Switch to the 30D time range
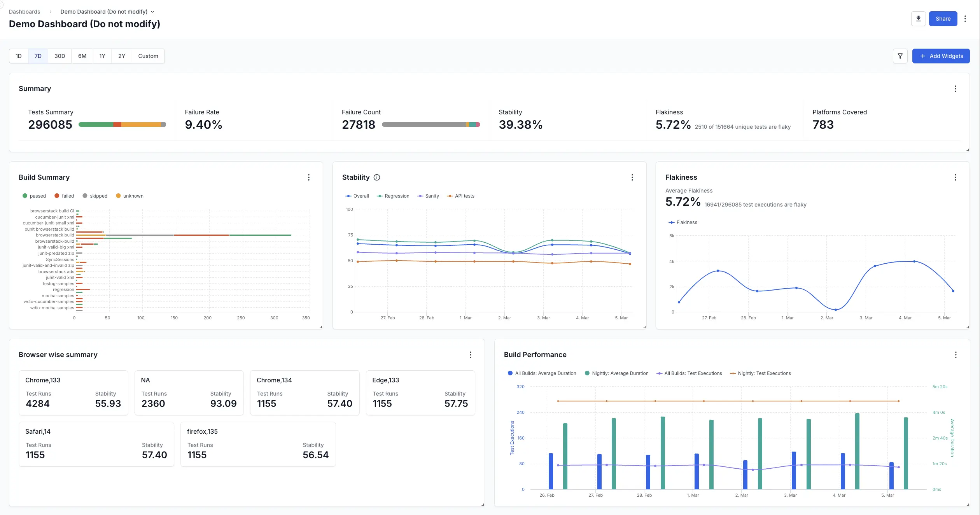This screenshot has height=515, width=980. pyautogui.click(x=59, y=56)
